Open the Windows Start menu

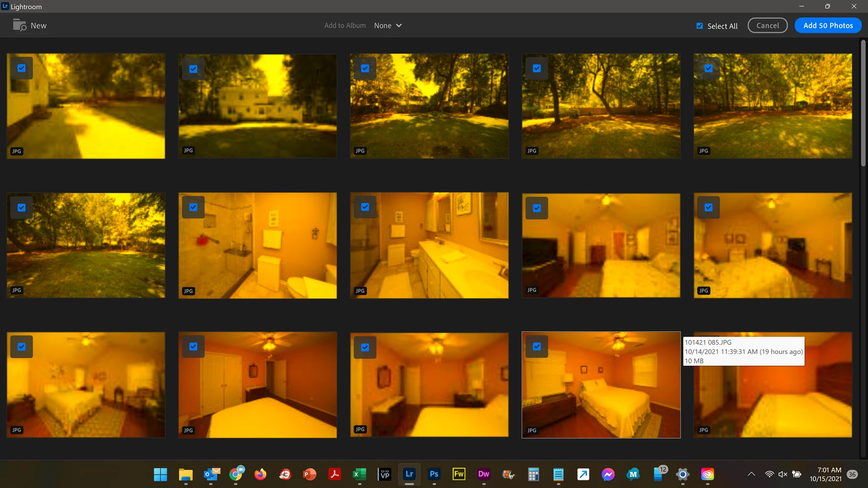click(x=161, y=474)
